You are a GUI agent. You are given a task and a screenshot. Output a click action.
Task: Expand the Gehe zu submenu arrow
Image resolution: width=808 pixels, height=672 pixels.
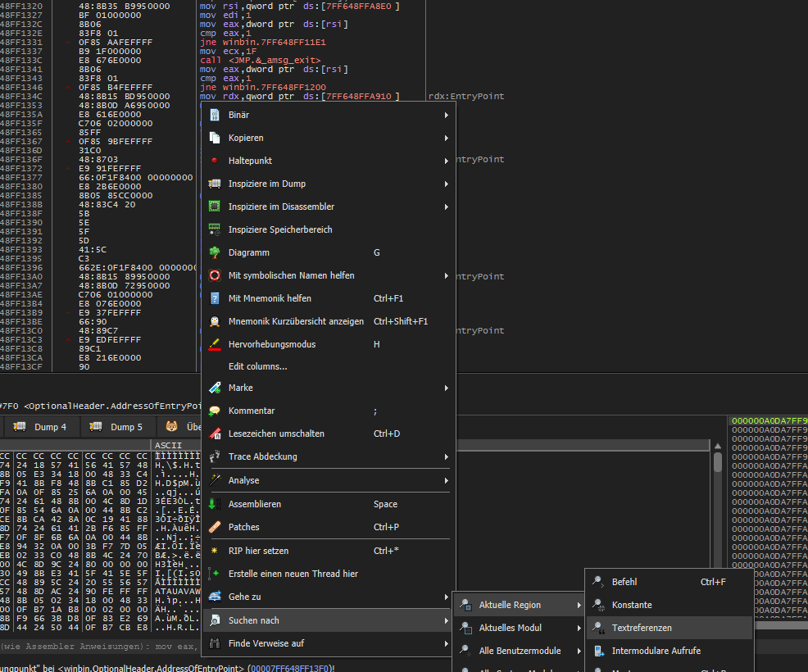(x=447, y=597)
